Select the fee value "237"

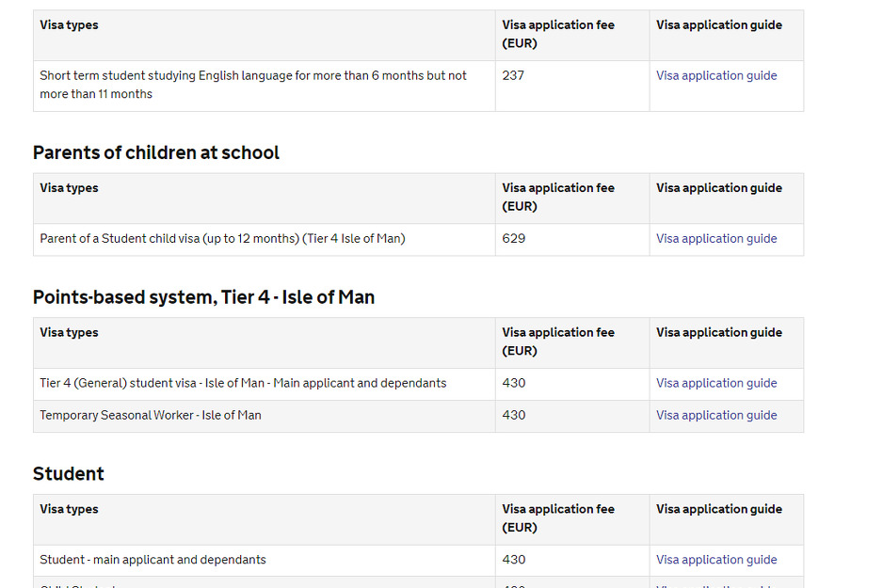coord(513,75)
